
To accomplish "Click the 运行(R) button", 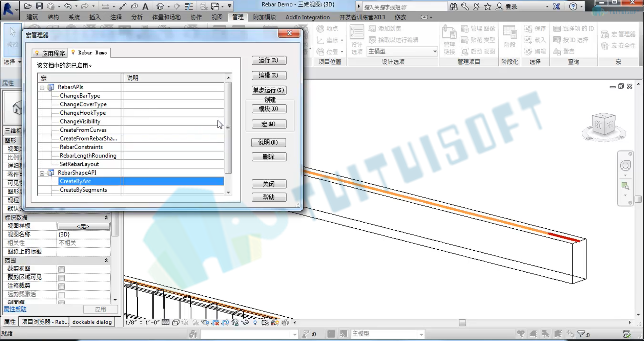I will [x=269, y=60].
